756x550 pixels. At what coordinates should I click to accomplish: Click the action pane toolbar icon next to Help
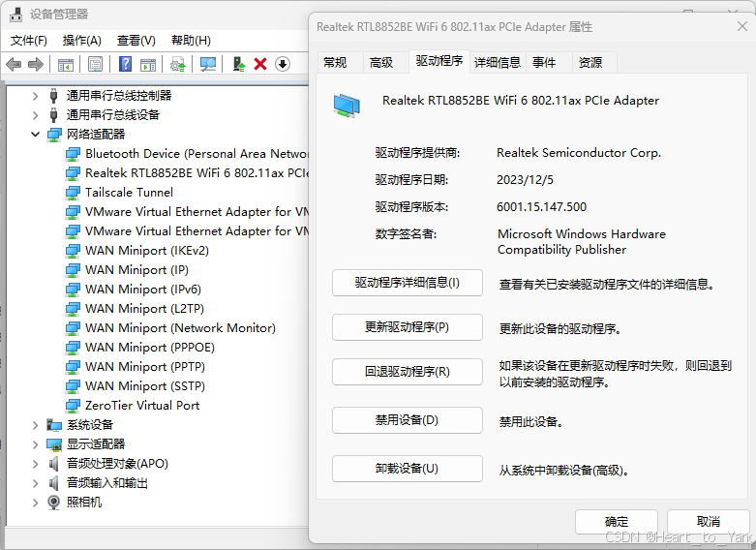(148, 64)
